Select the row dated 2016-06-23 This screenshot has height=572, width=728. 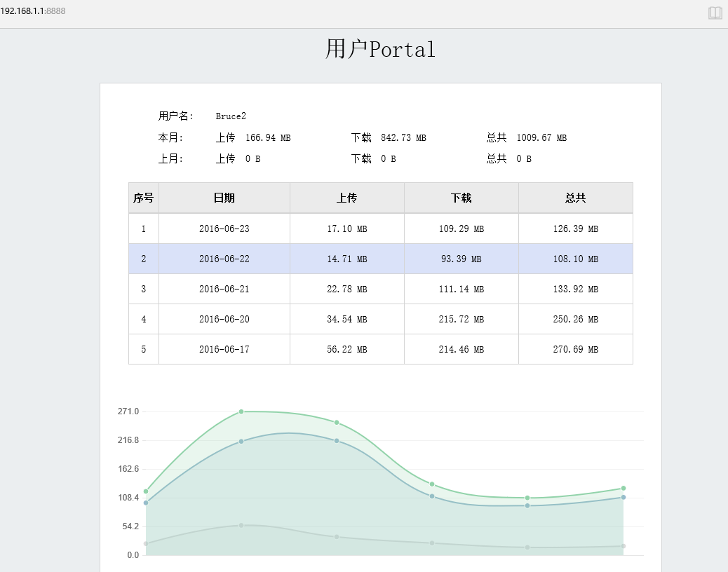pyautogui.click(x=224, y=229)
